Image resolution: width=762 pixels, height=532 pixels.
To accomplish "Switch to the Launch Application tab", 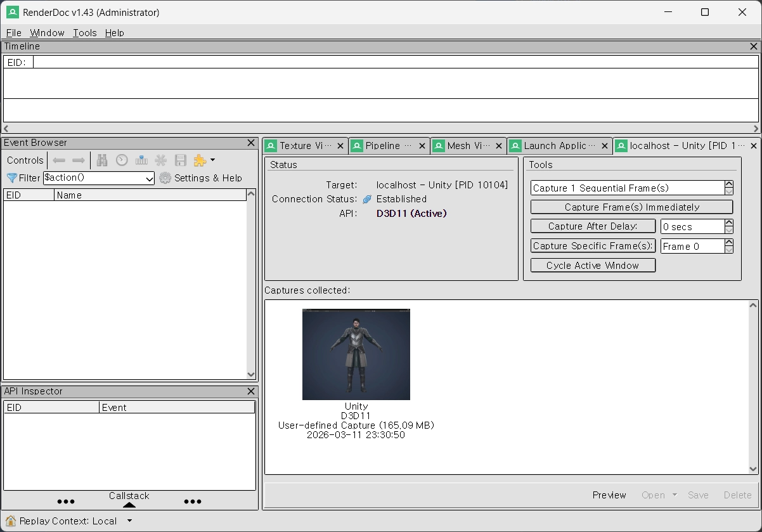I will [x=559, y=146].
